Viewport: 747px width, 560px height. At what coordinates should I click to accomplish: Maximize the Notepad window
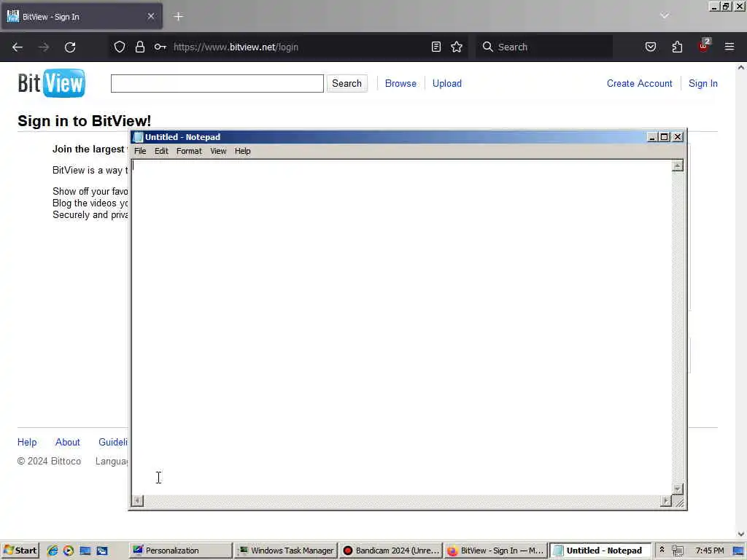tap(664, 137)
